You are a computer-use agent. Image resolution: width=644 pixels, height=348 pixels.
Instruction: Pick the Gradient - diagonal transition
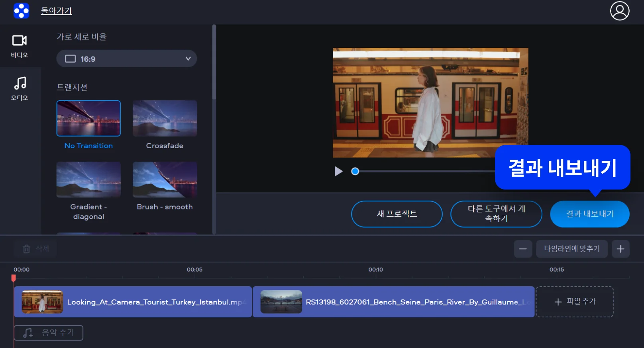click(x=88, y=180)
